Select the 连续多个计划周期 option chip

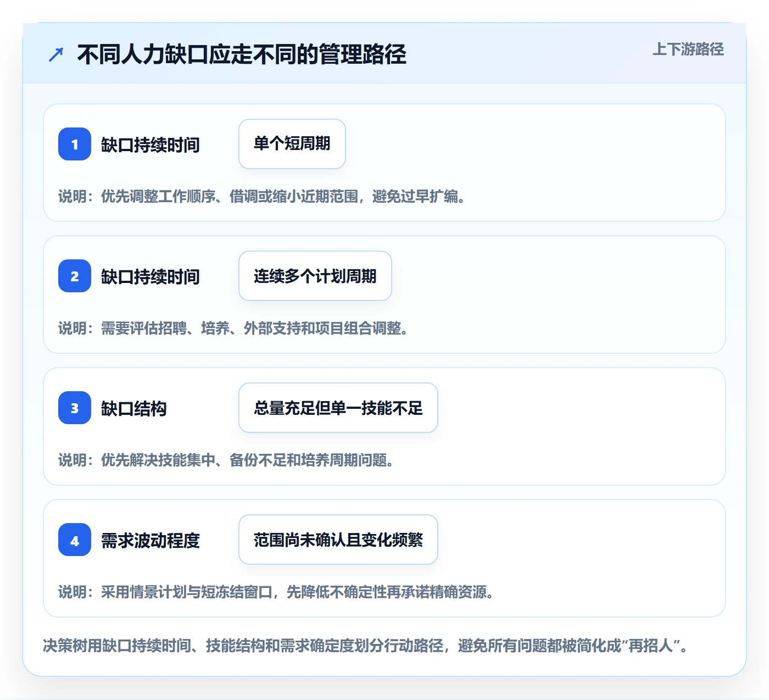pos(315,276)
